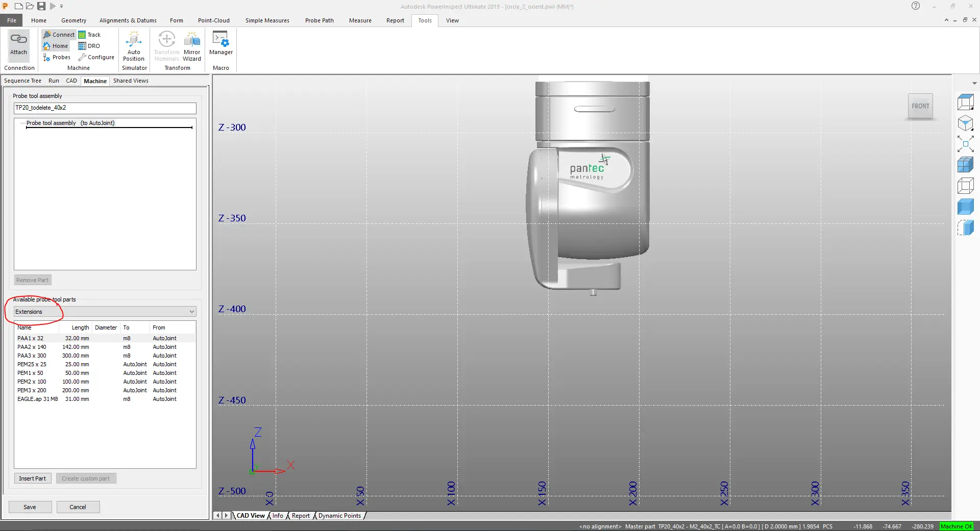Select the PAA3 x 300 extension row

pyautogui.click(x=105, y=356)
